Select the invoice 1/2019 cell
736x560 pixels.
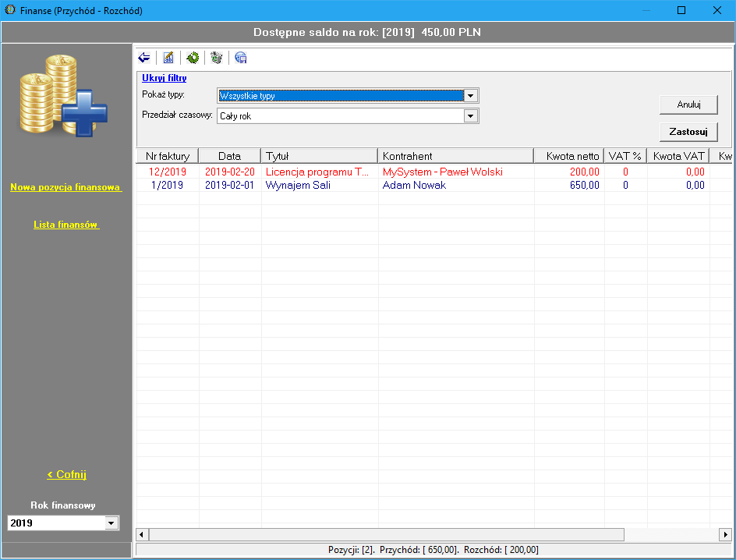168,185
